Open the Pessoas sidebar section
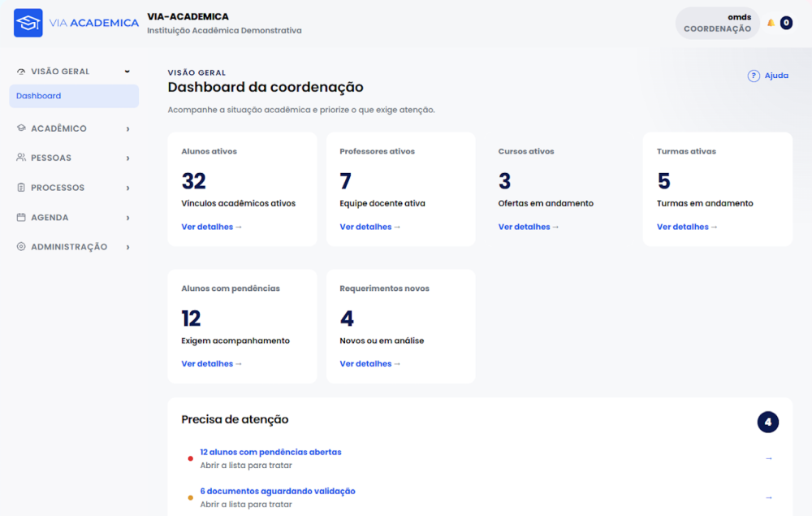812x516 pixels. [x=74, y=158]
